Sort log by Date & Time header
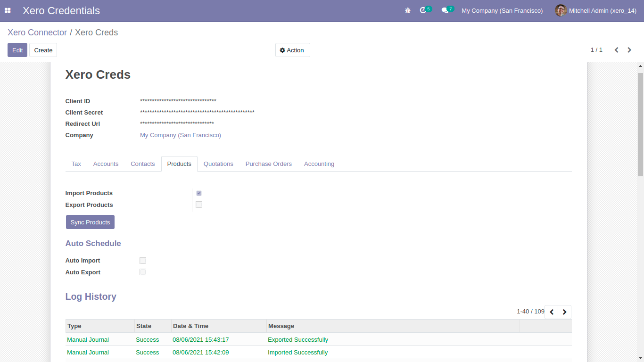The width and height of the screenshot is (644, 362). point(219,326)
